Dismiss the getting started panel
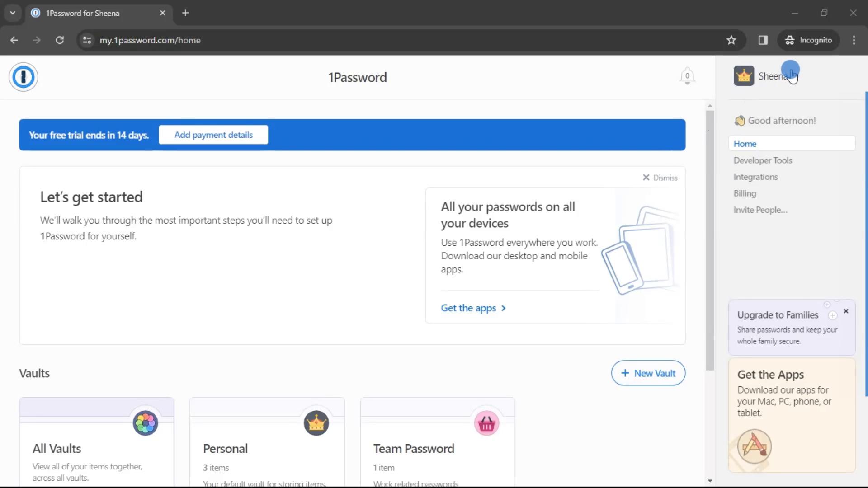The width and height of the screenshot is (868, 488). point(659,178)
